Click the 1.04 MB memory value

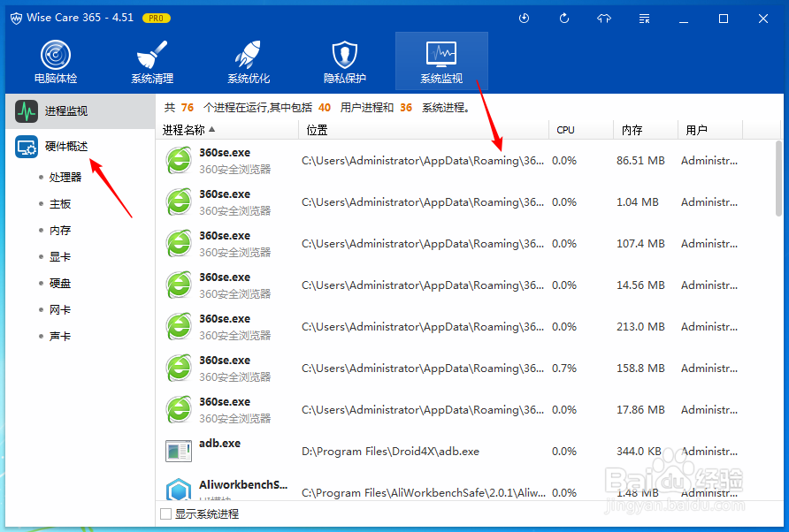638,202
